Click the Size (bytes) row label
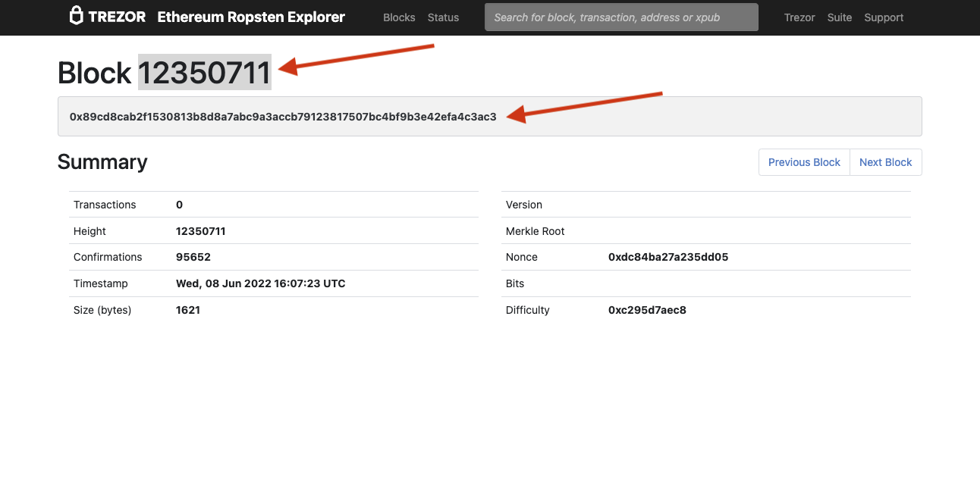980x504 pixels. point(102,310)
